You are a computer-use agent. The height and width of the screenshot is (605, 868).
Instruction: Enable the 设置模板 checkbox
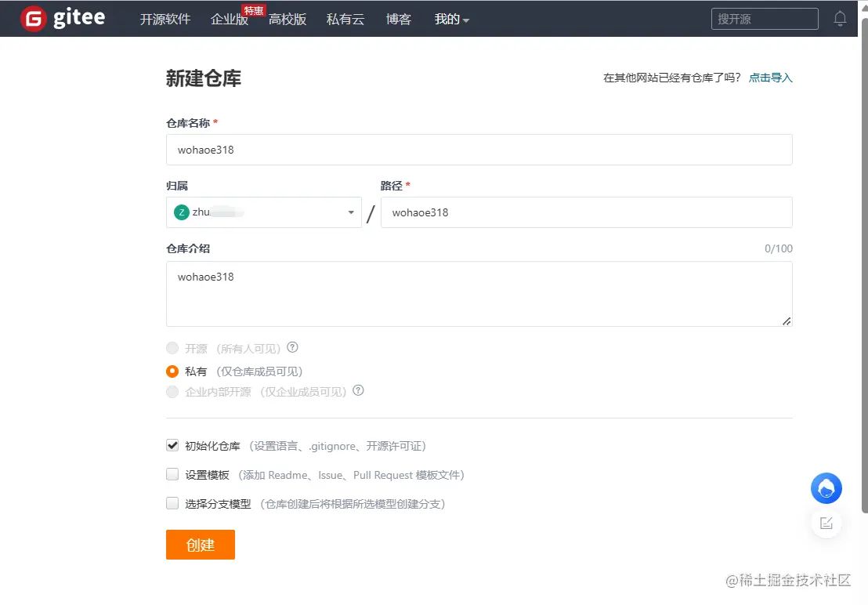(x=172, y=474)
